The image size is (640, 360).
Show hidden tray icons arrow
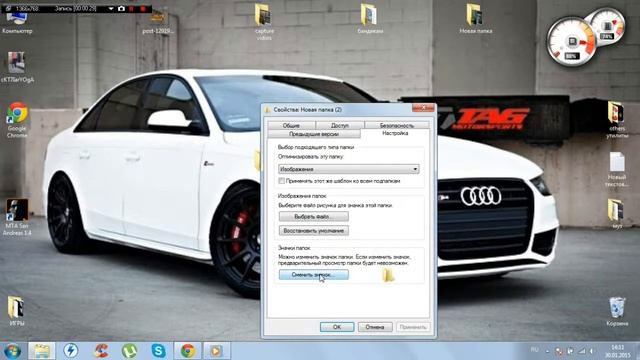548,351
